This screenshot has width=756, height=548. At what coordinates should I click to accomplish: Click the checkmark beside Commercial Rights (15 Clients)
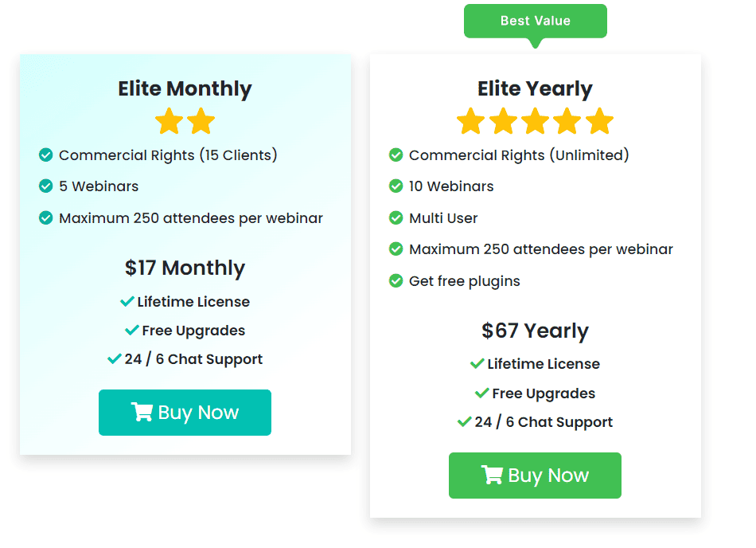click(x=46, y=155)
